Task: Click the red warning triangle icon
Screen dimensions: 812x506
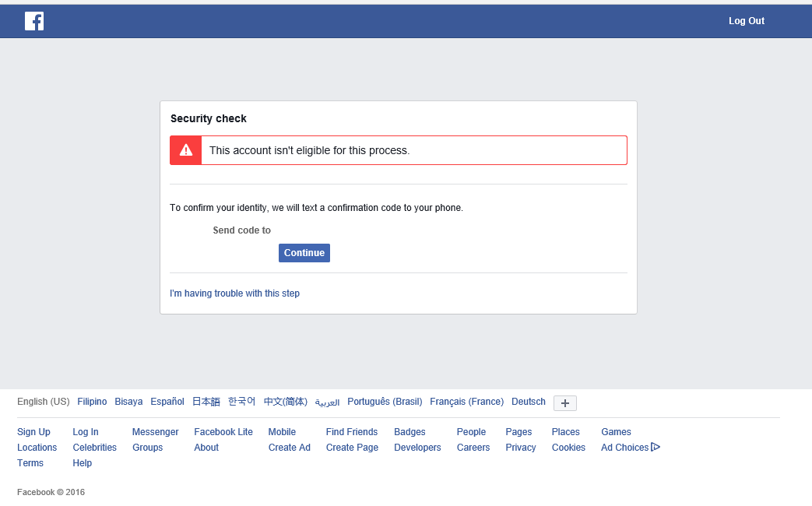Action: click(x=186, y=150)
